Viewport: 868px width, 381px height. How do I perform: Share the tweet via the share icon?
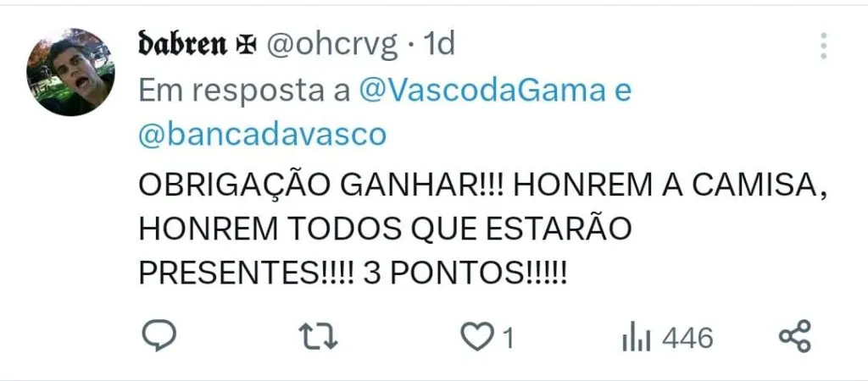(x=795, y=336)
